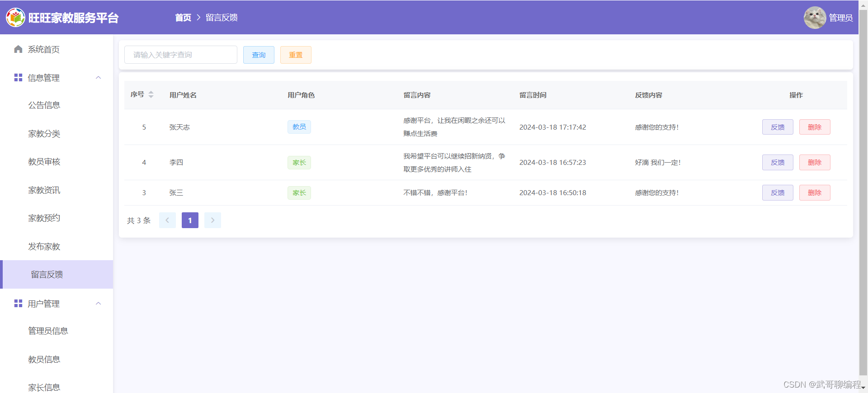Open the admin avatar picture
Screen dimensions: 868x393
click(815, 18)
